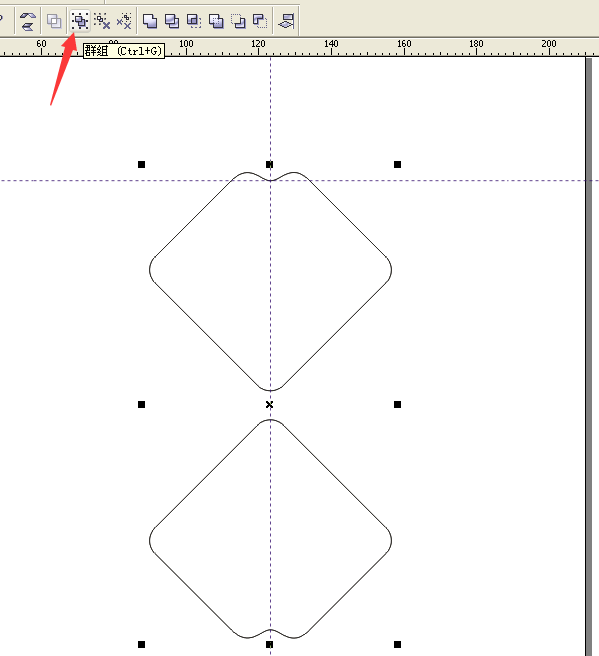
Task: Click the ruler at the 100 mark
Action: (186, 46)
